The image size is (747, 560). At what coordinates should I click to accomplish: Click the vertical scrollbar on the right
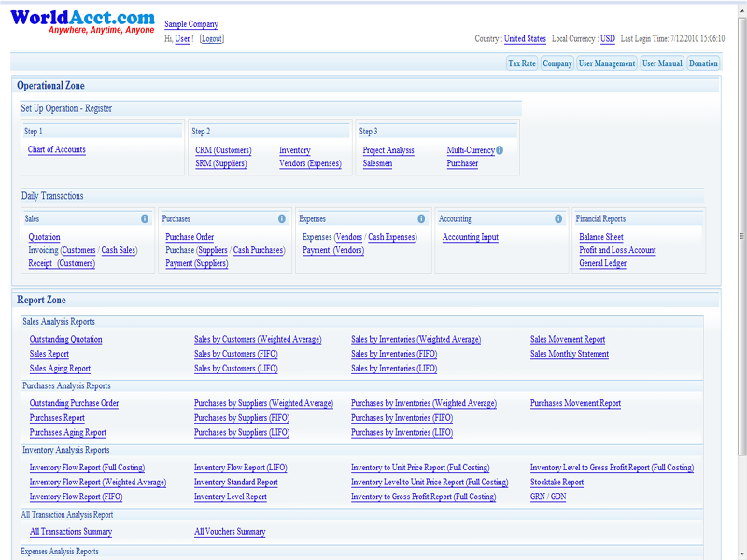[x=741, y=233]
